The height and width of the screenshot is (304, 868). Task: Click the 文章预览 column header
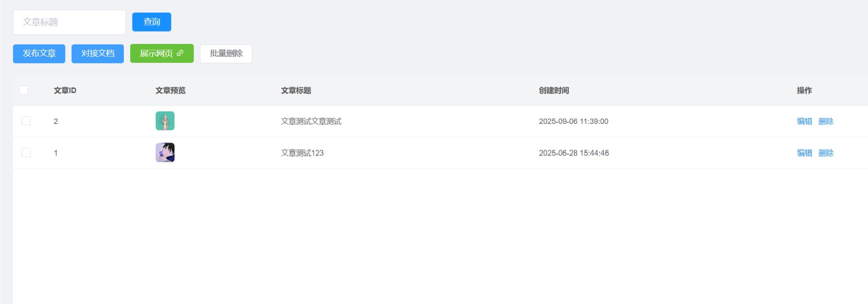170,90
